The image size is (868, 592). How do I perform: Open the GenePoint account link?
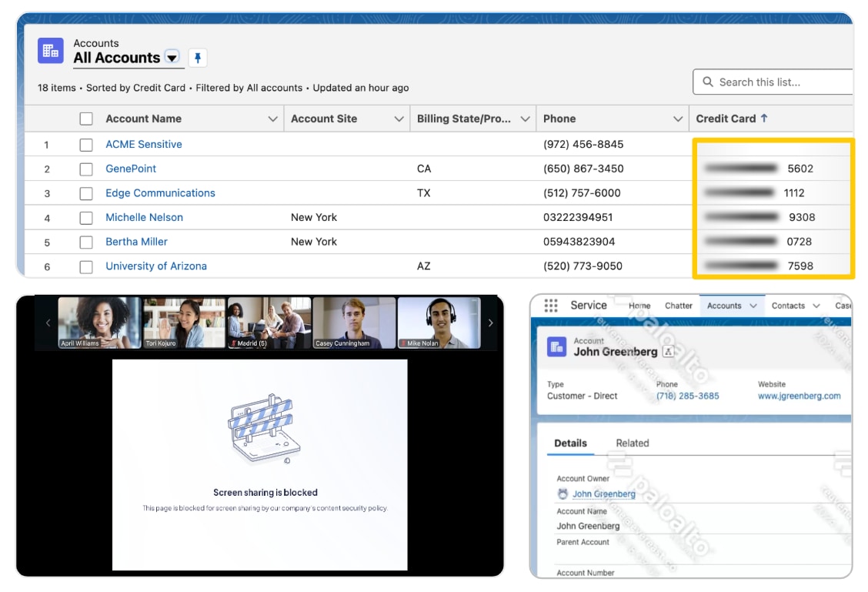131,169
